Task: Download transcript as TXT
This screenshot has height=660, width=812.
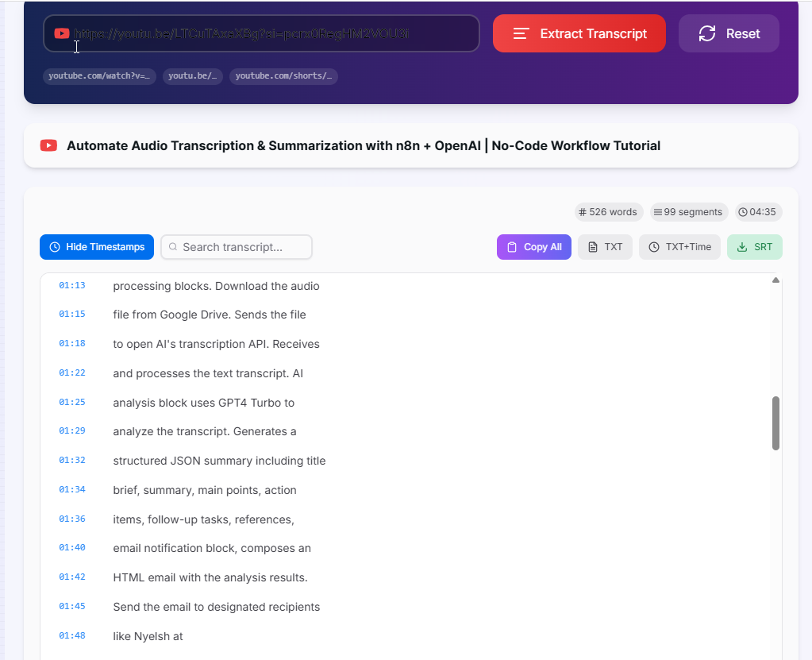Action: click(x=605, y=247)
